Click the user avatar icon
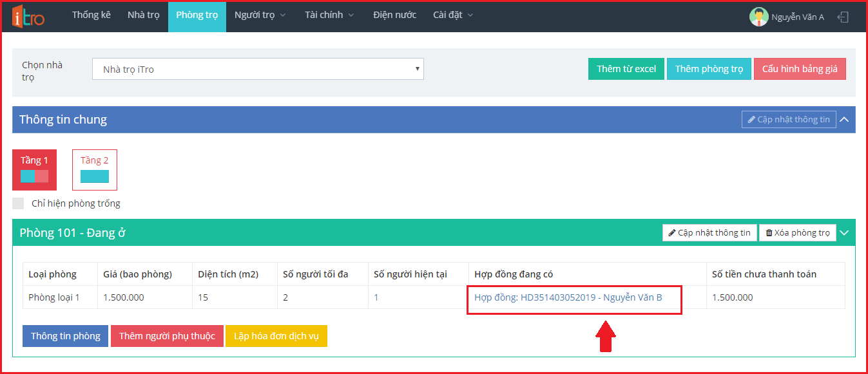Viewport: 868px width, 374px height. coord(758,17)
